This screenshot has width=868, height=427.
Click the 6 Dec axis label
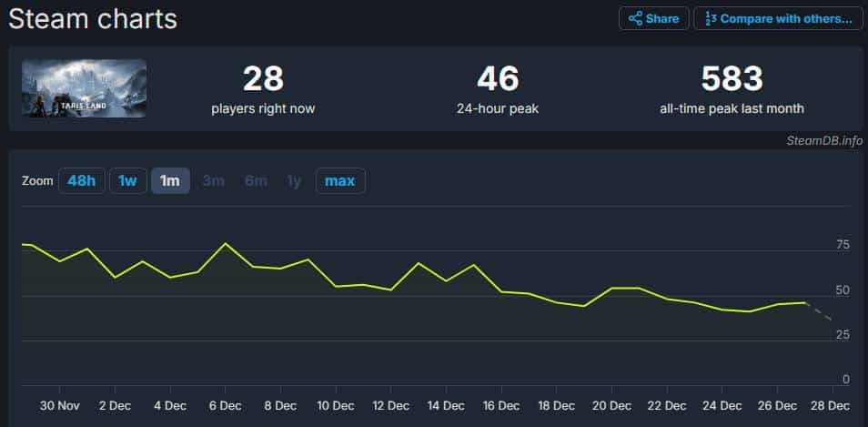pyautogui.click(x=226, y=406)
